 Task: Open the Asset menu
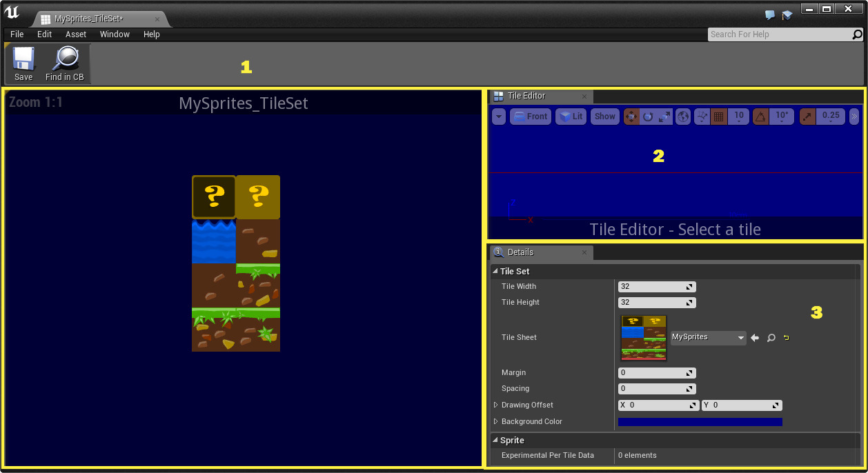(x=75, y=34)
